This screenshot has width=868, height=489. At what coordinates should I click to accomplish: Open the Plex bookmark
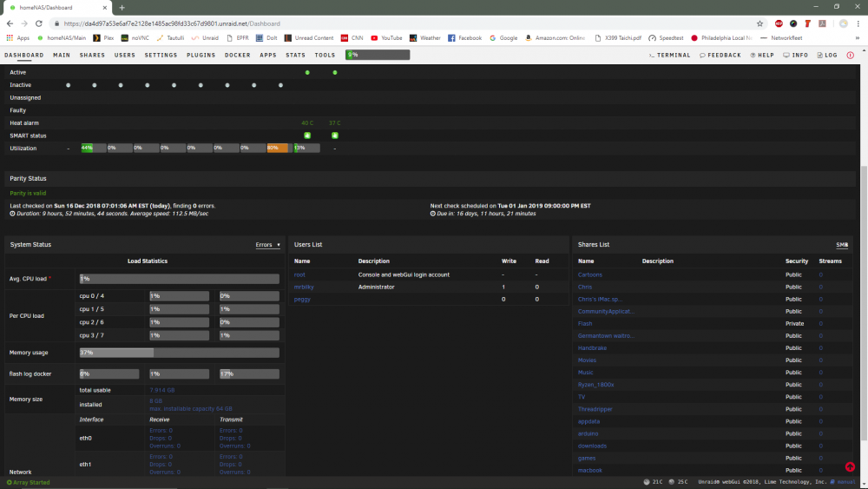pyautogui.click(x=103, y=38)
